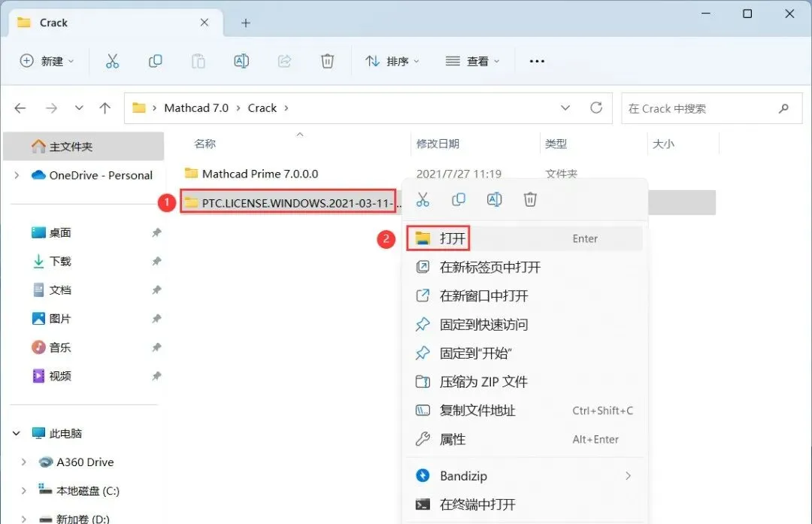
Task: Choose 固定到"开始" in the context menu
Action: click(x=524, y=353)
